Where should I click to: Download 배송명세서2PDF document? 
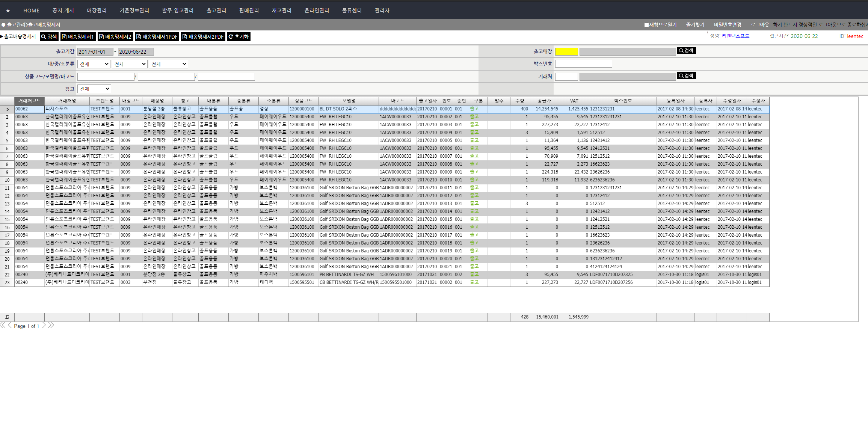click(x=203, y=36)
